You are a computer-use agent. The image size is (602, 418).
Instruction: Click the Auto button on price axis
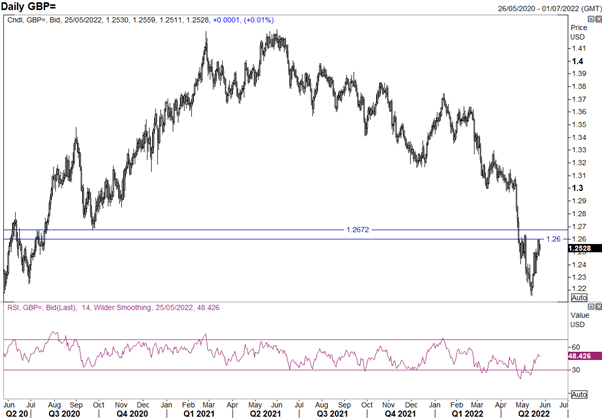(579, 297)
